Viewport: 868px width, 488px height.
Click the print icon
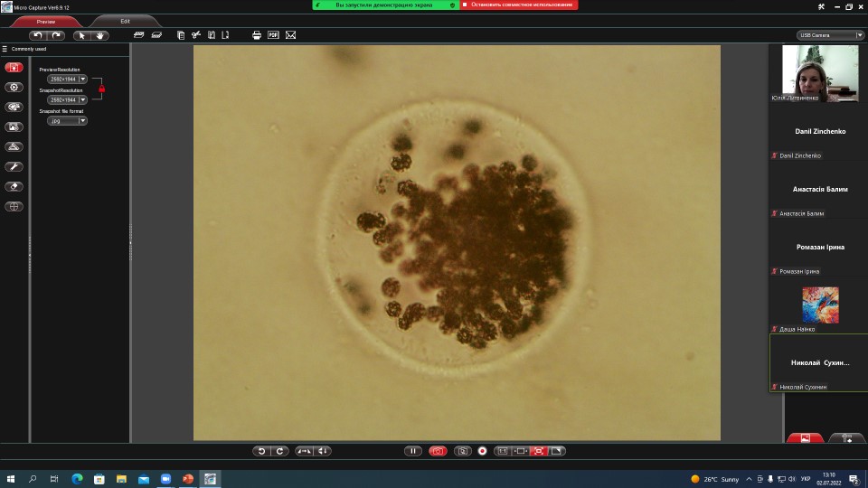[x=256, y=35]
